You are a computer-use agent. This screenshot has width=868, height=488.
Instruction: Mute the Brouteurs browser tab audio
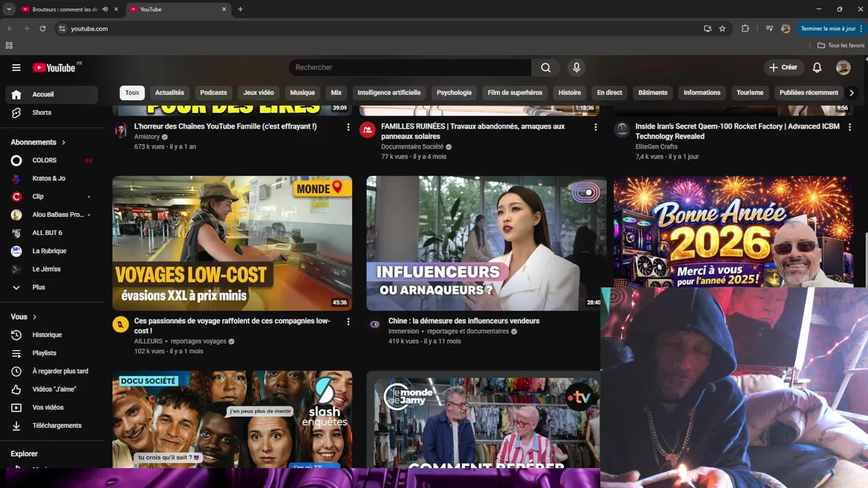(x=105, y=9)
